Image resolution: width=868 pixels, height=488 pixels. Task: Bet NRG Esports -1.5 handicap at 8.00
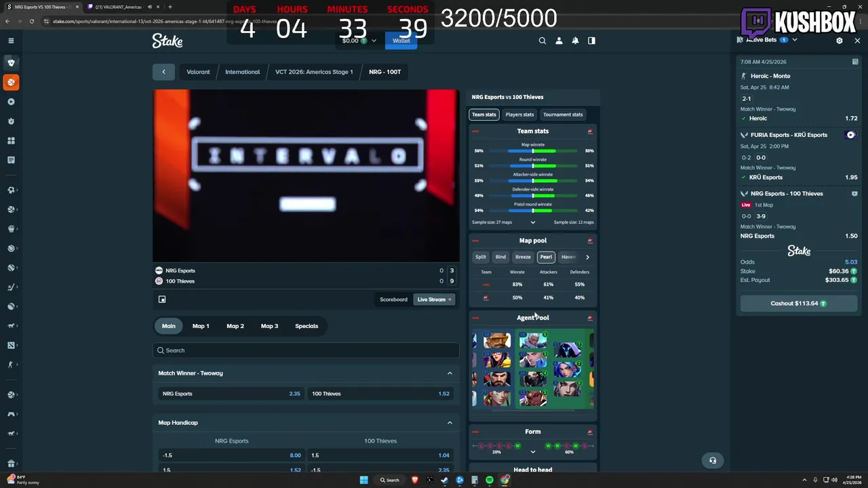click(231, 455)
